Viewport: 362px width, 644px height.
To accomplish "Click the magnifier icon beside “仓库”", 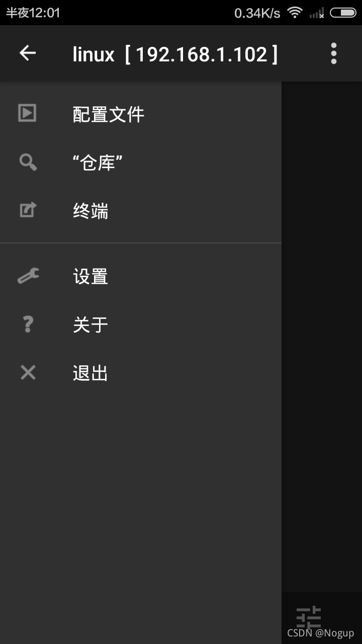I will pyautogui.click(x=28, y=162).
